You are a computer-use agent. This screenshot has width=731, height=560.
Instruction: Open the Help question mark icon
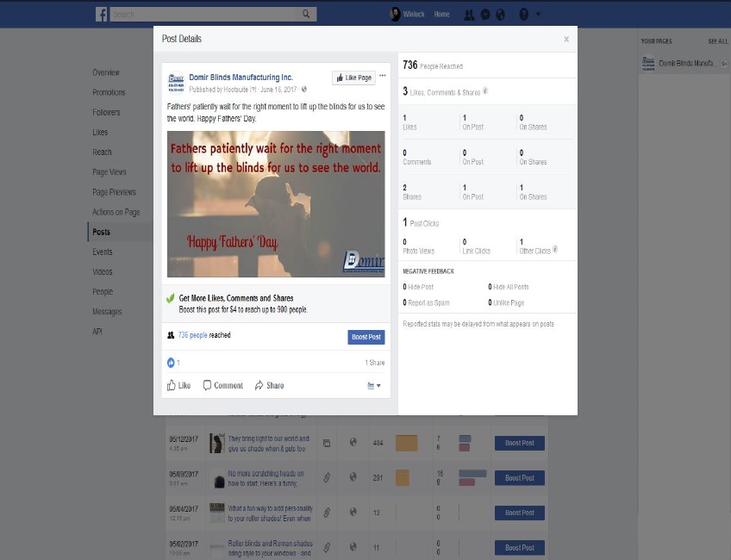click(x=525, y=15)
